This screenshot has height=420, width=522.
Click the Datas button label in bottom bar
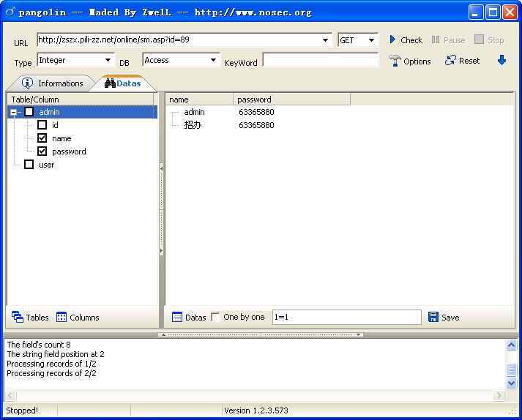click(x=195, y=318)
